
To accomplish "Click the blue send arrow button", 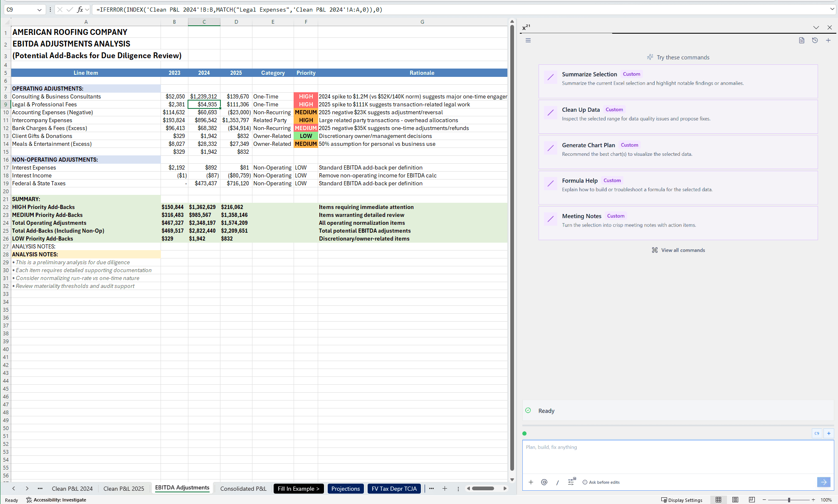I will point(823,482).
